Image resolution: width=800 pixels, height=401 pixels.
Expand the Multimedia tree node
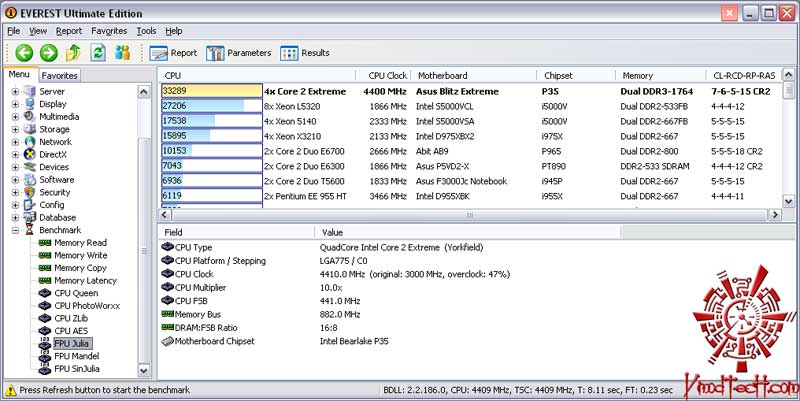point(15,117)
